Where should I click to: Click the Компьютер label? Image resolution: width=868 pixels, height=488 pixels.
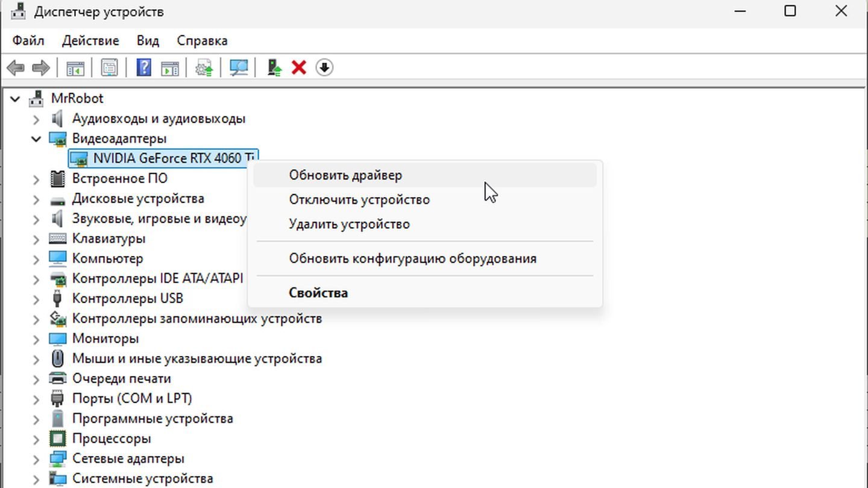coord(107,258)
